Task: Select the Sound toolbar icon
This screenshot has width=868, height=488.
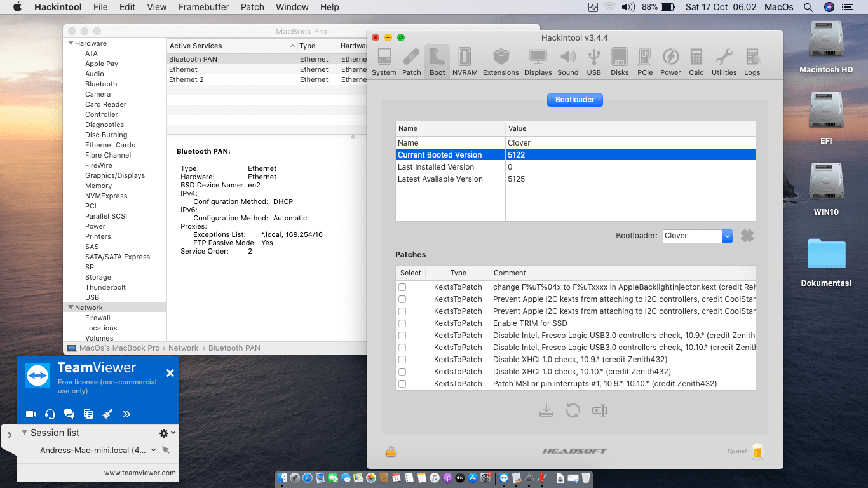Action: [x=567, y=62]
